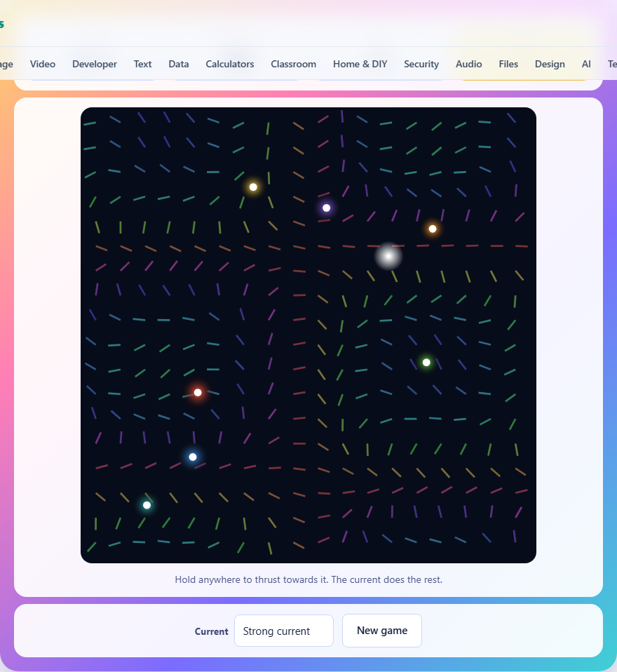This screenshot has height=672, width=617.
Task: Thrust toward the green glowing orb
Action: pyautogui.click(x=426, y=363)
